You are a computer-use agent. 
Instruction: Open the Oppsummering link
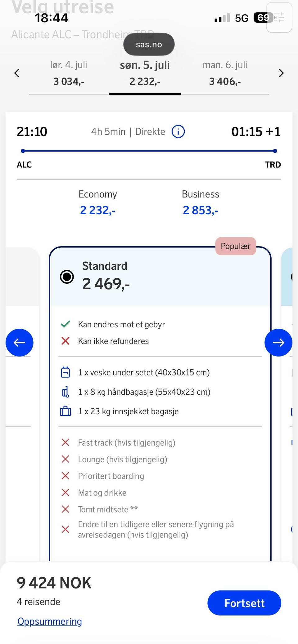click(50, 621)
